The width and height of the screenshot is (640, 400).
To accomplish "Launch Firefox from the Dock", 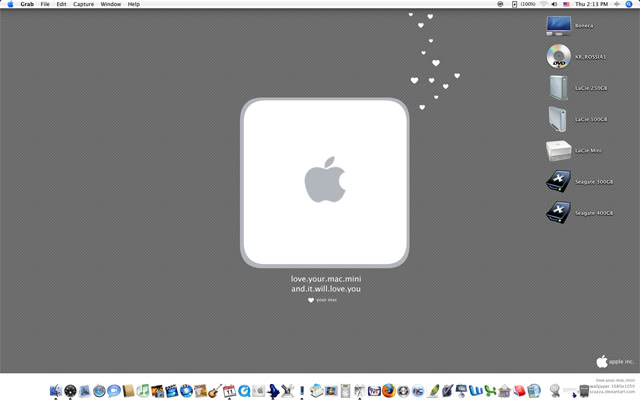I will (x=389, y=390).
